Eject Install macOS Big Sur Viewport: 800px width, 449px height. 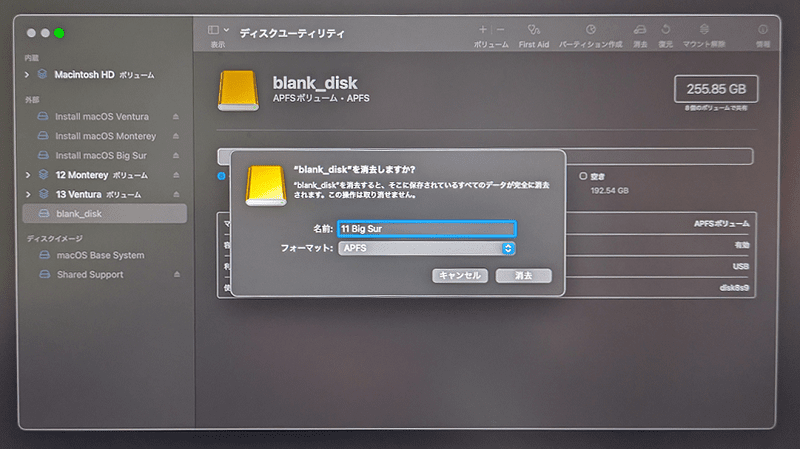176,156
